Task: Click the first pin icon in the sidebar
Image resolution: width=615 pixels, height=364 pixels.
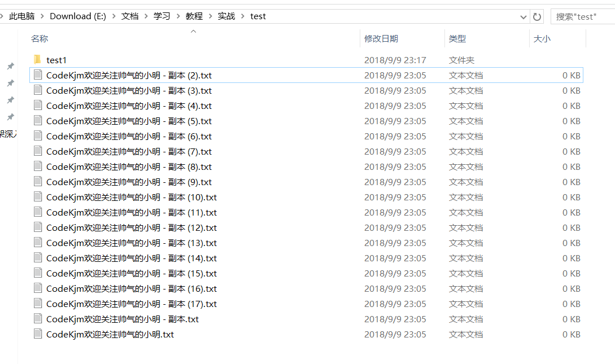Action: click(11, 66)
